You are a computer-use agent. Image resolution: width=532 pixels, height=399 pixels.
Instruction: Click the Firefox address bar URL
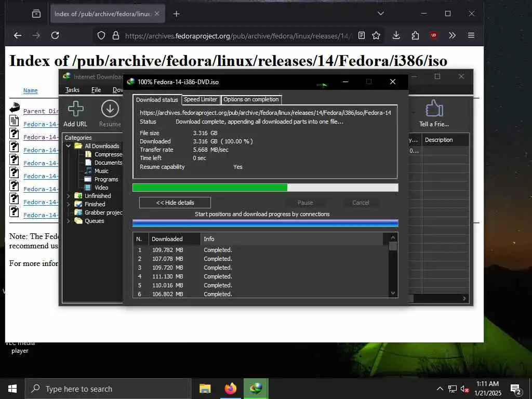click(x=238, y=36)
